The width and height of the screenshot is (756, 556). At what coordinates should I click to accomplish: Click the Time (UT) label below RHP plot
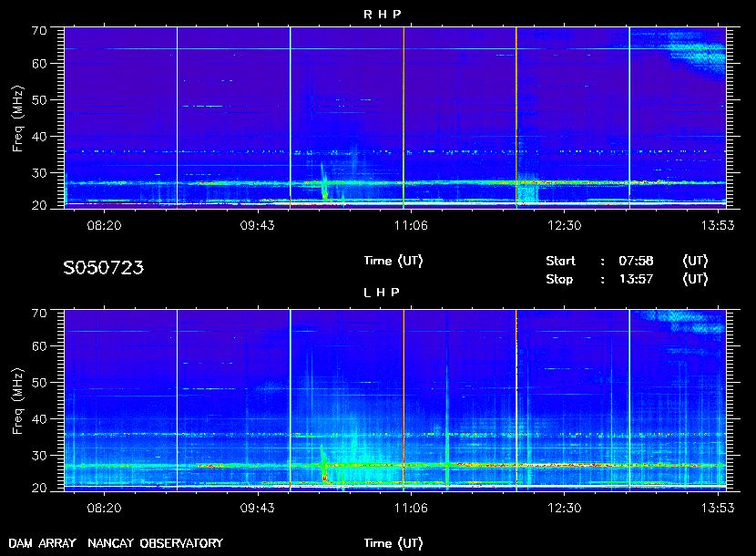click(393, 261)
